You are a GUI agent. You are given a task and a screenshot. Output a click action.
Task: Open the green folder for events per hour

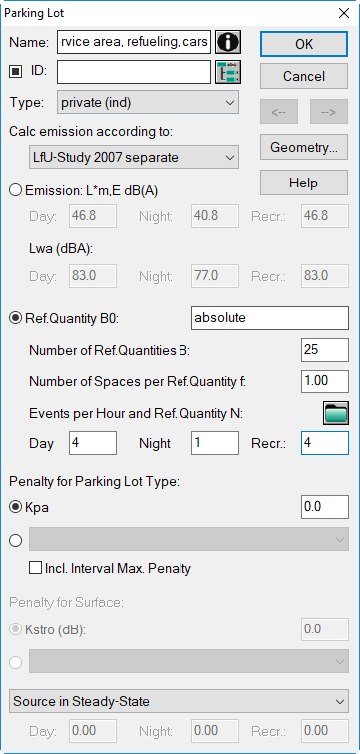point(335,413)
